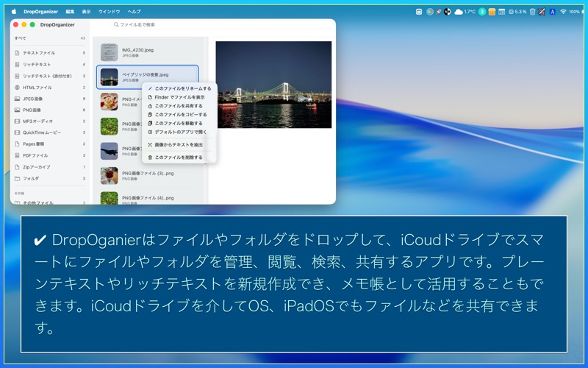Click the ファイル名で検索 search field
Screen dimensions: 588x368
tap(223, 24)
